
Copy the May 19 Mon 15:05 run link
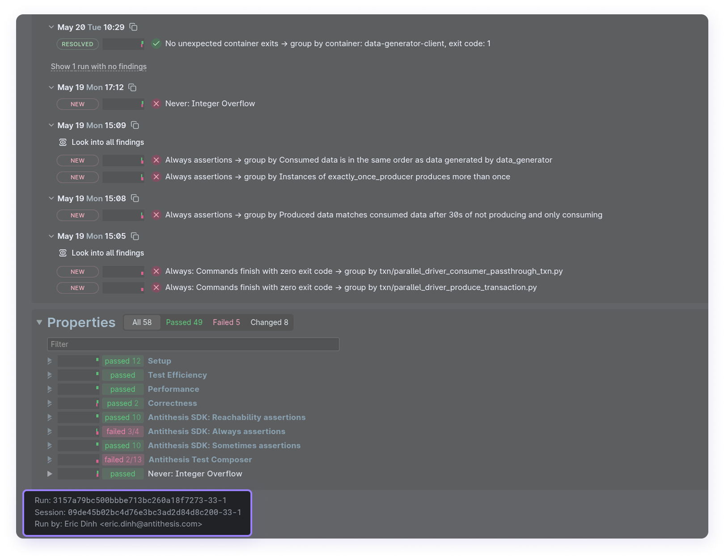135,236
